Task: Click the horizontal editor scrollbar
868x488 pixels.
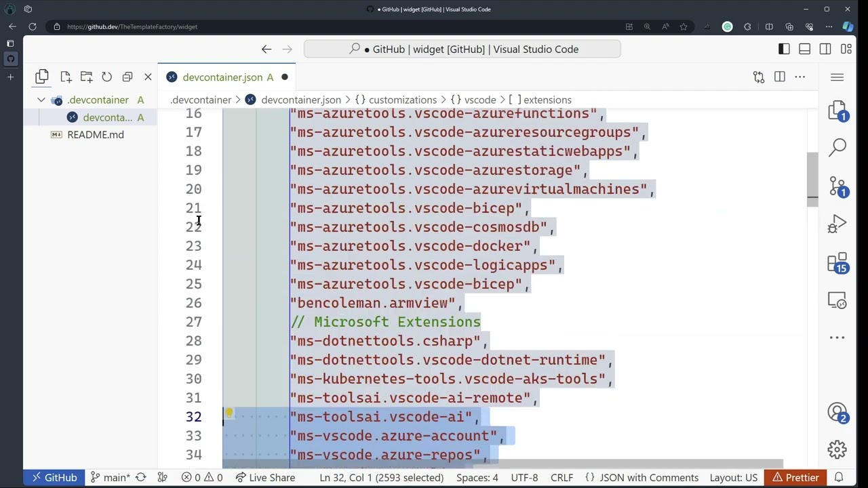Action: pyautogui.click(x=502, y=465)
